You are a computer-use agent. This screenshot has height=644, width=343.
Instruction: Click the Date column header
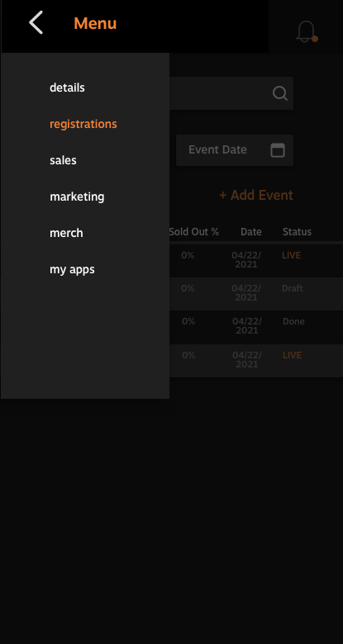251,232
